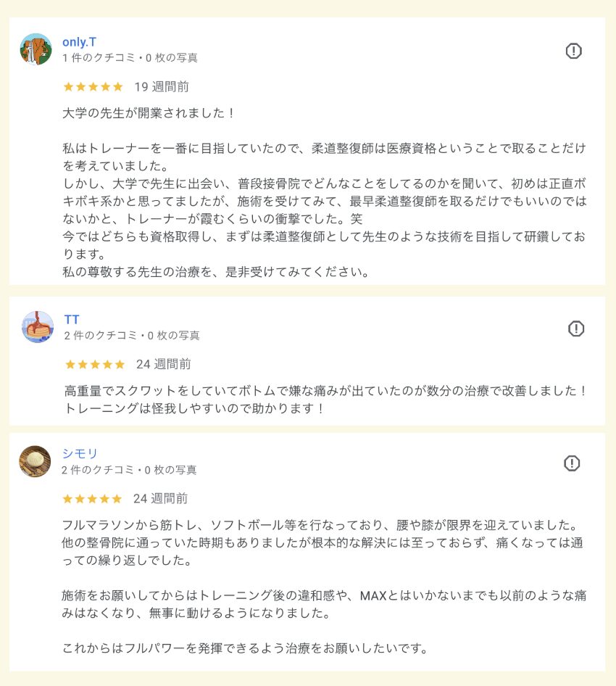
Task: Open the only.T reviewer name link
Action: pos(80,41)
